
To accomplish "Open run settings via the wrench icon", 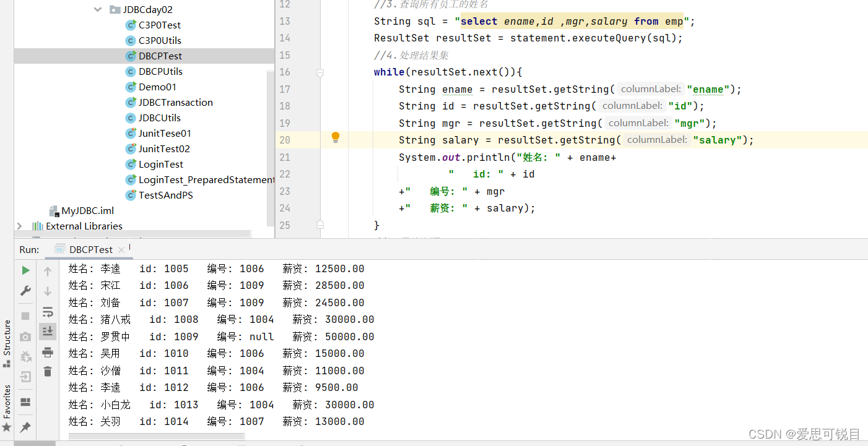I will coord(25,289).
